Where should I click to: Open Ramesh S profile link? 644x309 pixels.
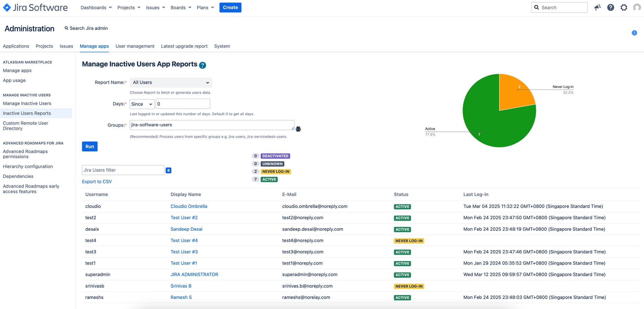[x=181, y=297]
